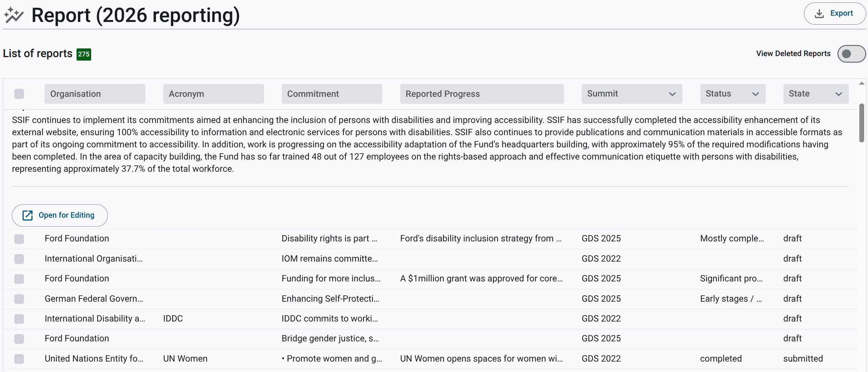This screenshot has height=372, width=868.
Task: Check the Ford Foundation Disability rights row checkbox
Action: [x=19, y=239]
